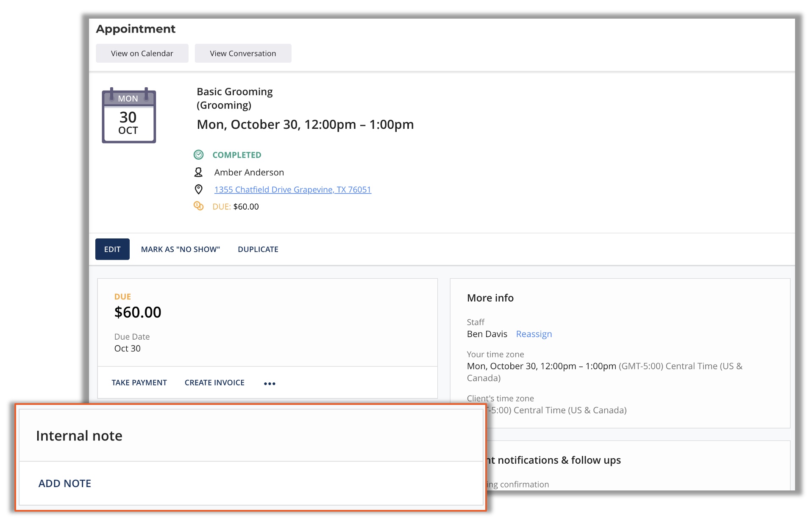Click the COMPLETED status label

point(236,155)
